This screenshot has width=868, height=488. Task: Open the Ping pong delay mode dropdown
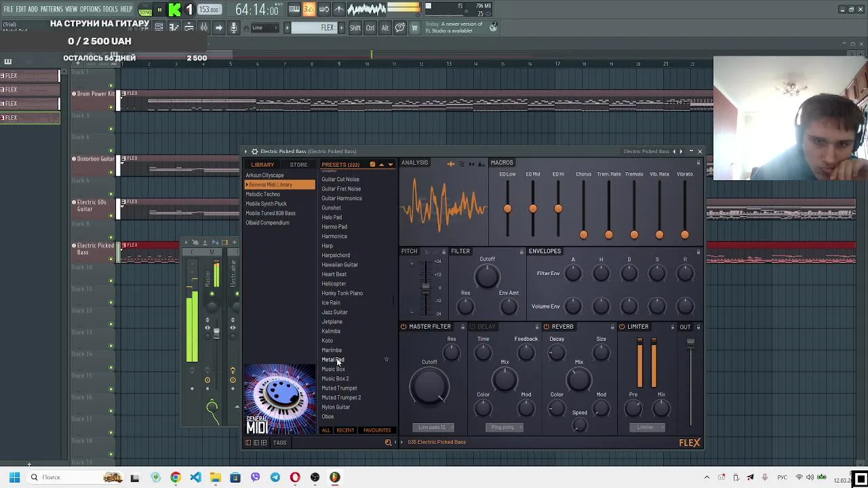tap(505, 427)
